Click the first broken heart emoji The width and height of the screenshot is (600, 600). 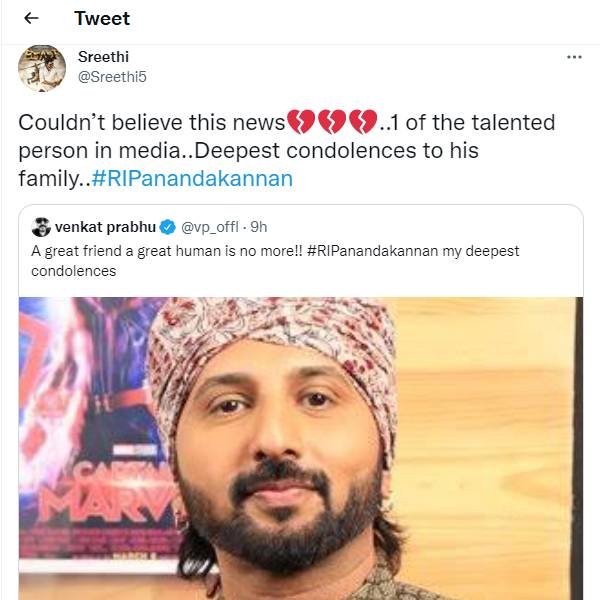[301, 123]
